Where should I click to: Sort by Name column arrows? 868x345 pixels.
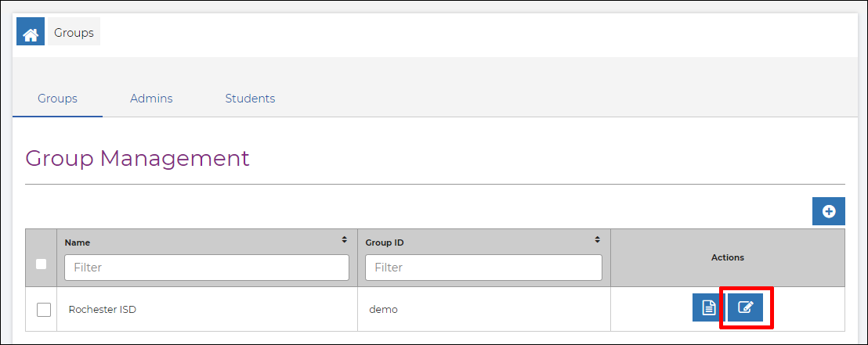(345, 240)
